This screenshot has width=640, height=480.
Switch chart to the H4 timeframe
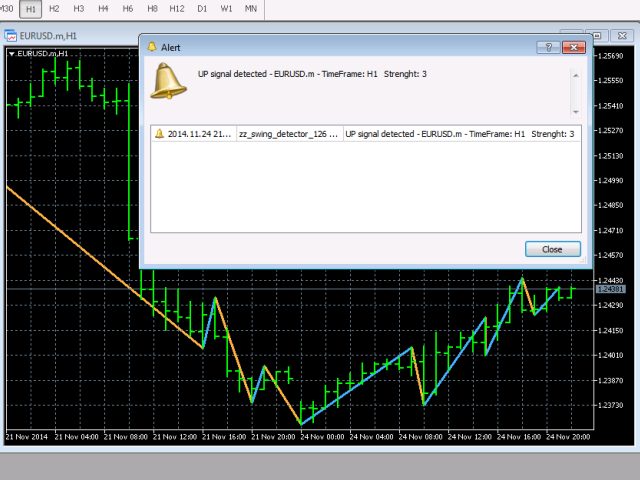(103, 8)
